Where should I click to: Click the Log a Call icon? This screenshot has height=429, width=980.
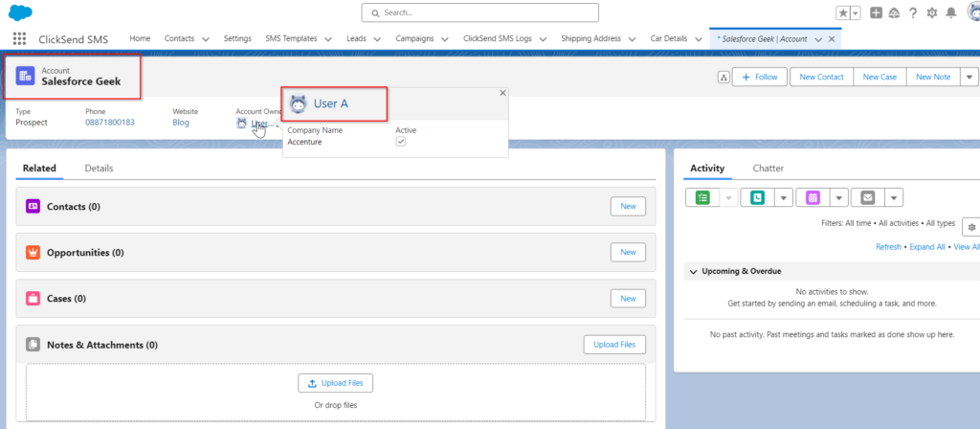pyautogui.click(x=758, y=197)
